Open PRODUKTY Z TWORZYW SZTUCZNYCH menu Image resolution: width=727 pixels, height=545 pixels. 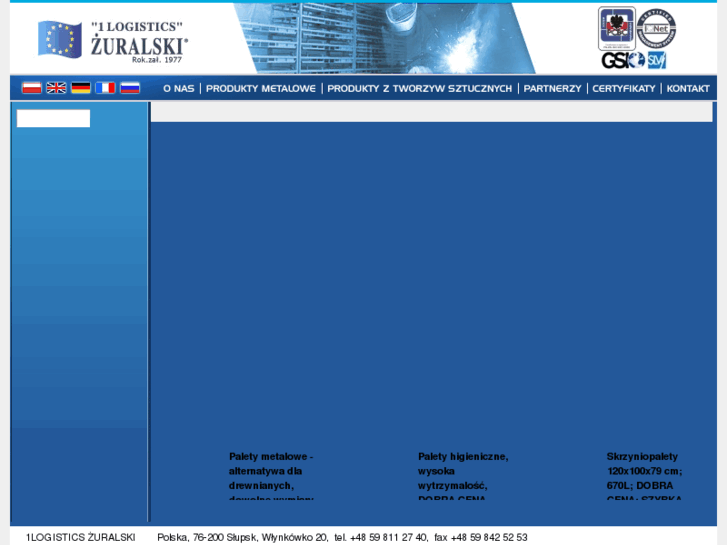(420, 89)
